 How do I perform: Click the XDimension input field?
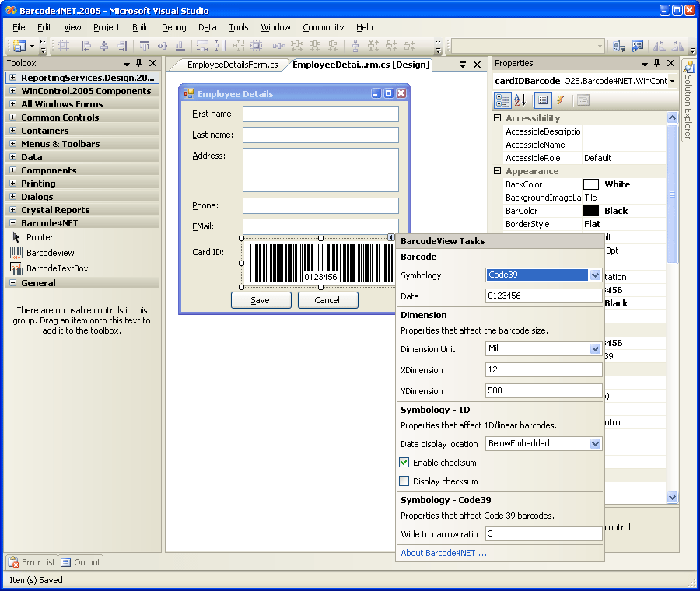click(544, 370)
